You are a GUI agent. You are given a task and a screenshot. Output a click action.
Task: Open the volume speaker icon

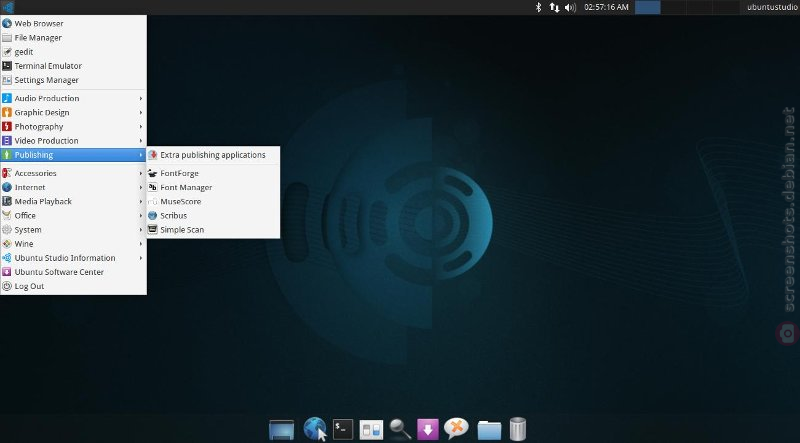570,7
